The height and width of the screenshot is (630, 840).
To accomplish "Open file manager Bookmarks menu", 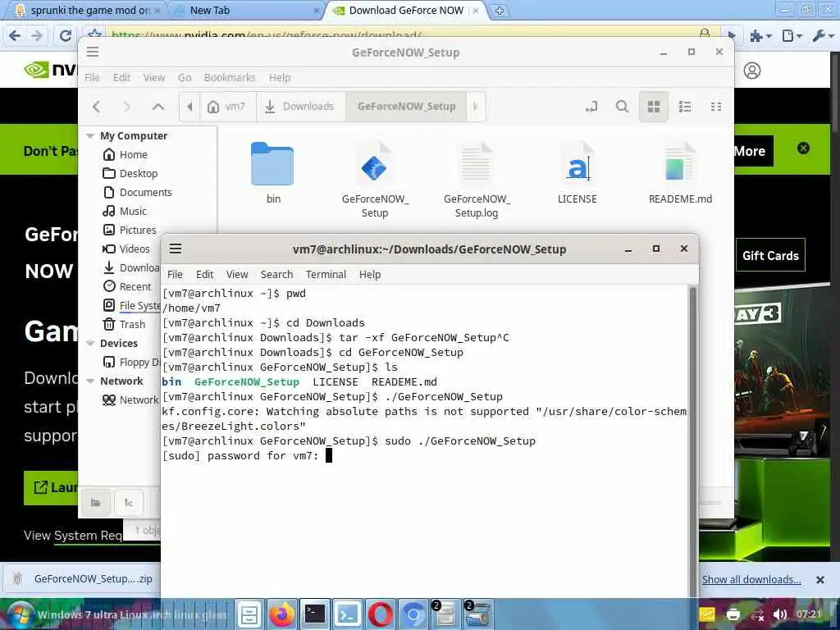I will pyautogui.click(x=230, y=77).
